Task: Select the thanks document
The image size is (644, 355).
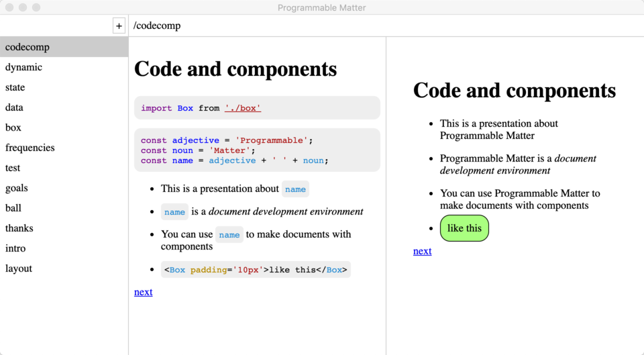Action: click(x=64, y=228)
